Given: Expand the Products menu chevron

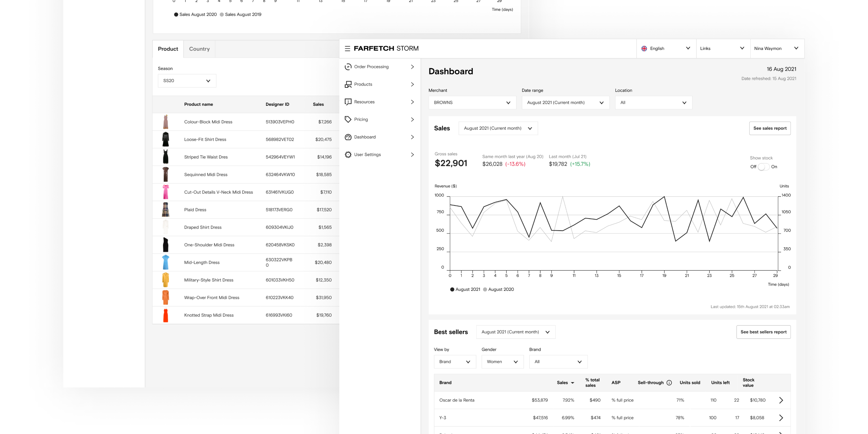Looking at the screenshot, I should (x=412, y=84).
